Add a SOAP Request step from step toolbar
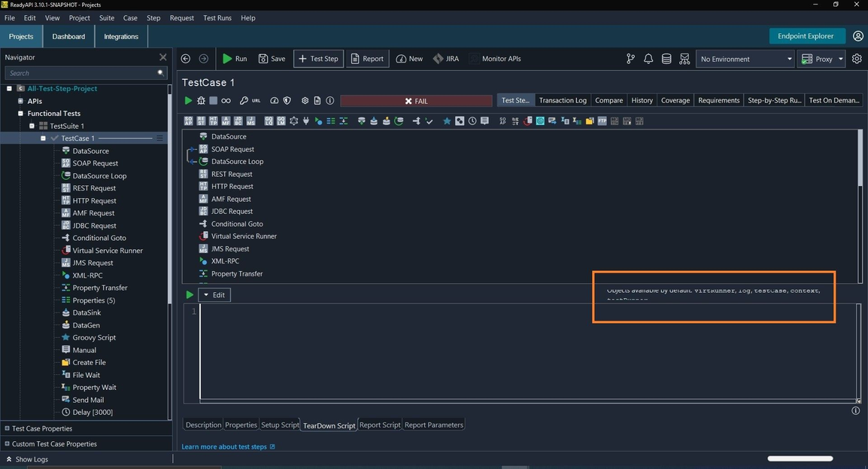Viewport: 868px width, 469px height. (188, 121)
